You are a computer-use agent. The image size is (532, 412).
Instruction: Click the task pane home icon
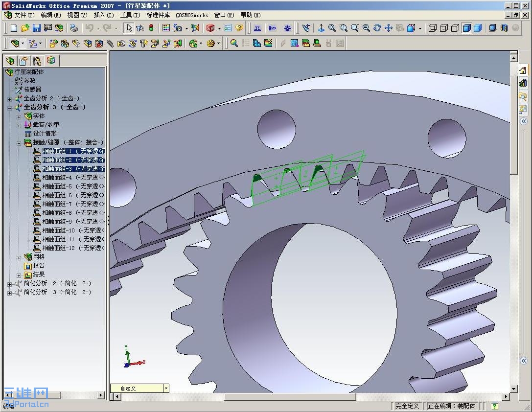tap(523, 70)
